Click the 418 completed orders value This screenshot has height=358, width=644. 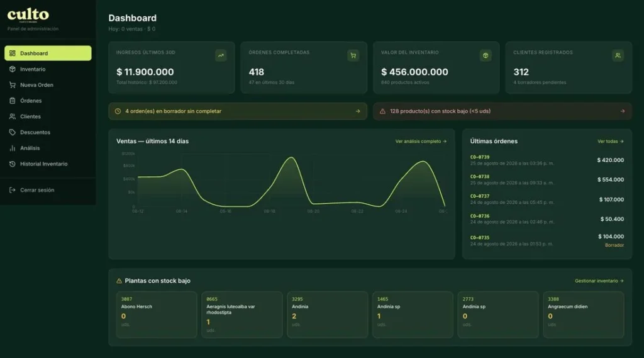pos(257,72)
